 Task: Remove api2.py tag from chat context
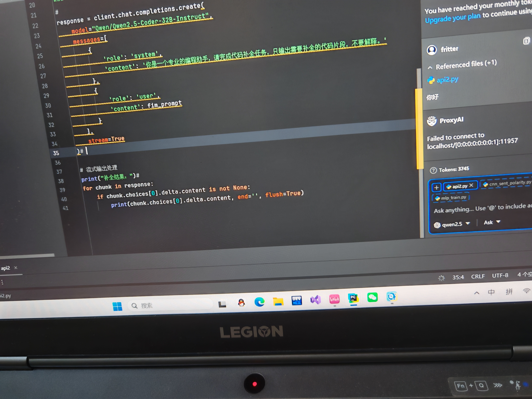coord(471,185)
